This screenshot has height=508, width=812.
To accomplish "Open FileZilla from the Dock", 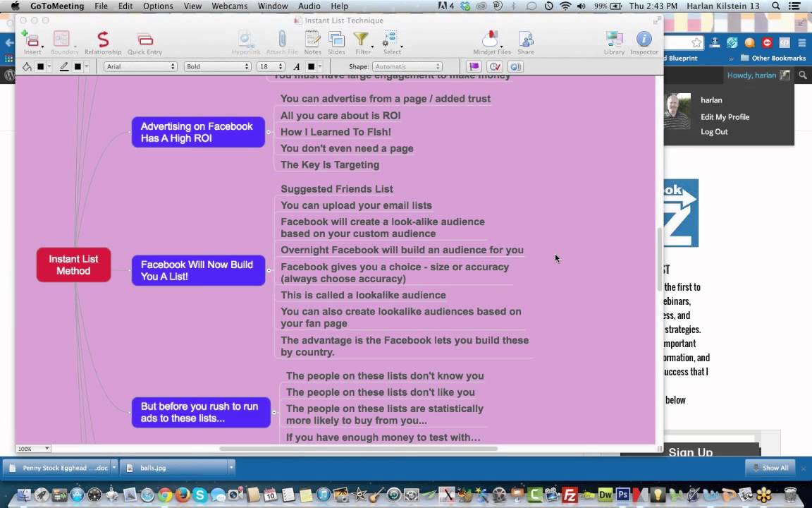I will tap(570, 495).
